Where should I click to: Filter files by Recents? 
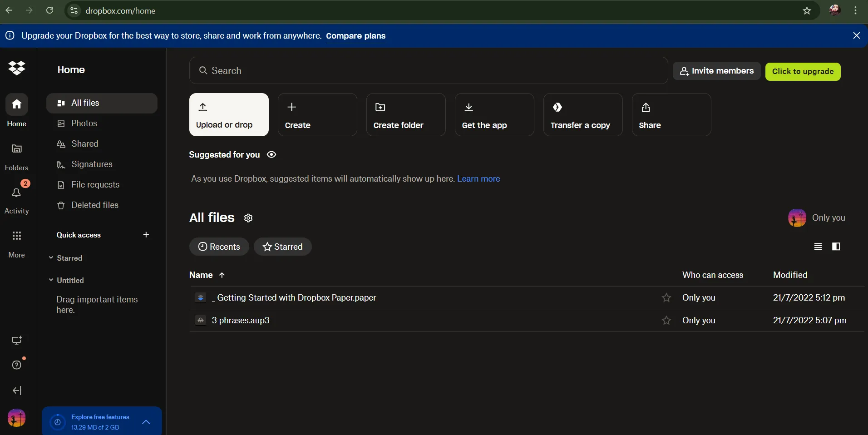[x=219, y=247]
